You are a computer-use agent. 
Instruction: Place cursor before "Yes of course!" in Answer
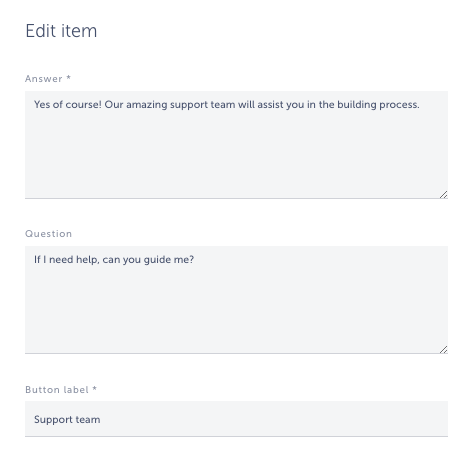tap(34, 105)
